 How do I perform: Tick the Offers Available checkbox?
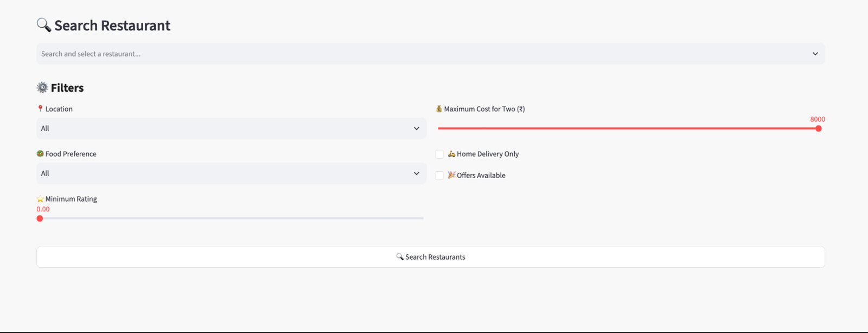point(439,175)
